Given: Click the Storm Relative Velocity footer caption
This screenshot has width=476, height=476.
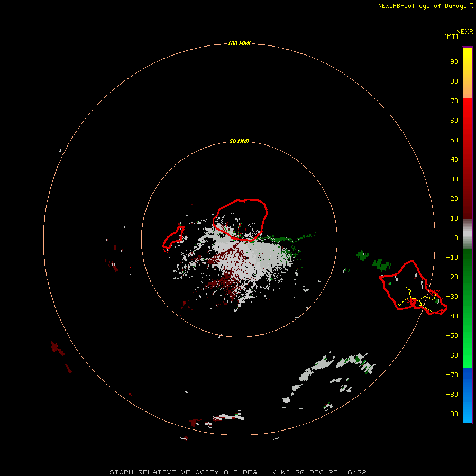Looking at the screenshot, I should point(238,472).
